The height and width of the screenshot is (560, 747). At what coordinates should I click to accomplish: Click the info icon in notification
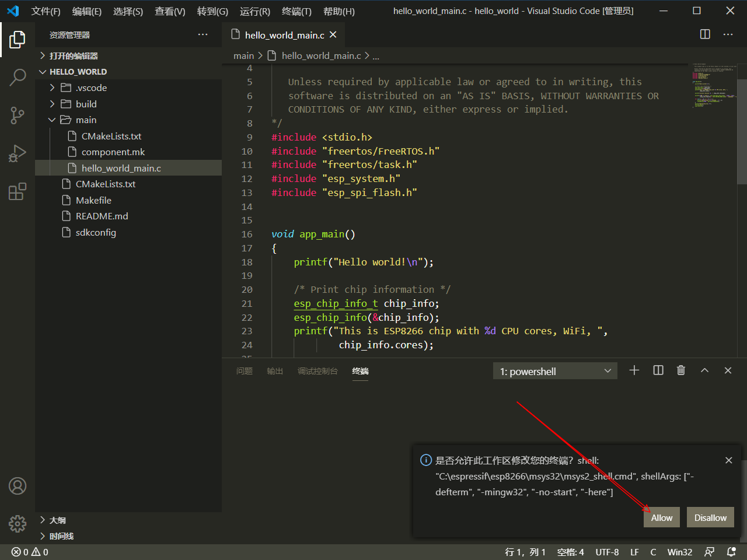click(426, 460)
